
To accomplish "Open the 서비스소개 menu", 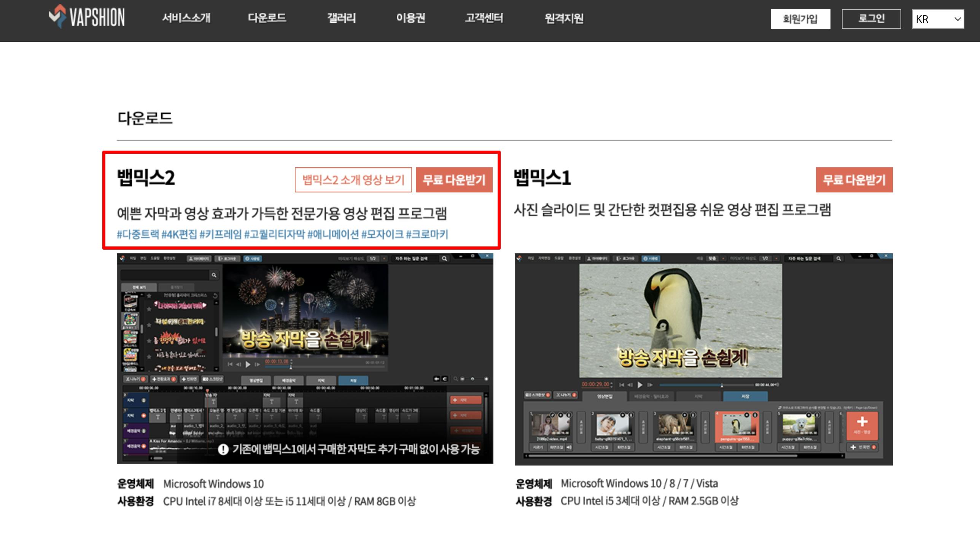I will click(x=186, y=18).
